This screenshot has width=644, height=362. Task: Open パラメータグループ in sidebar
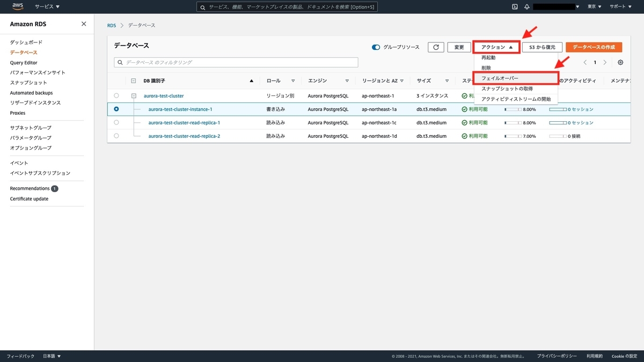pos(31,138)
